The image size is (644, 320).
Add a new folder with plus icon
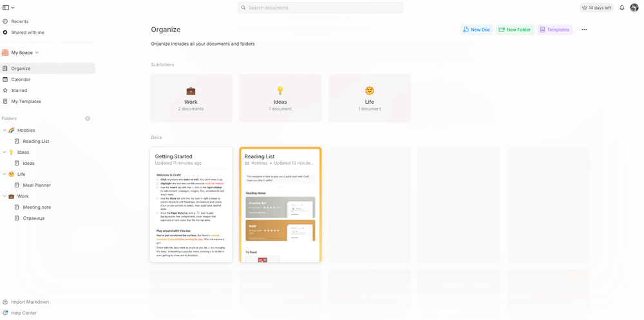pyautogui.click(x=88, y=118)
